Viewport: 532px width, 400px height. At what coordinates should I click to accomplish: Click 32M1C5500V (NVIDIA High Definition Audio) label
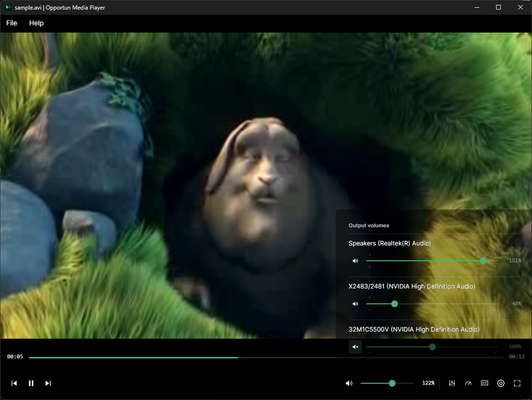click(x=414, y=330)
